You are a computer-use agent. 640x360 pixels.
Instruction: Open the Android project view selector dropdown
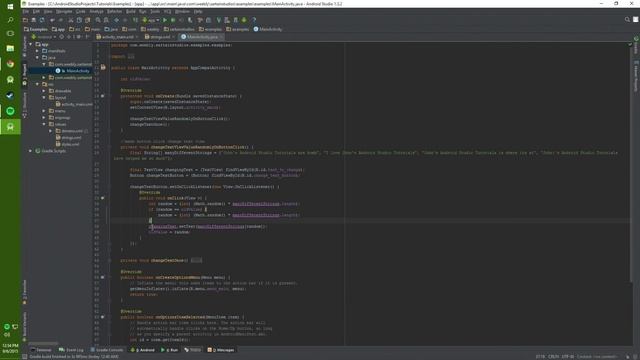[44, 37]
